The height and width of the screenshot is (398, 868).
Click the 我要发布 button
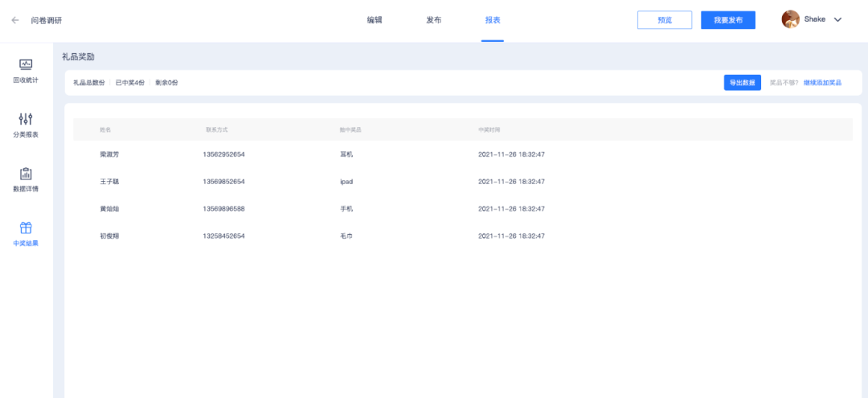[728, 20]
